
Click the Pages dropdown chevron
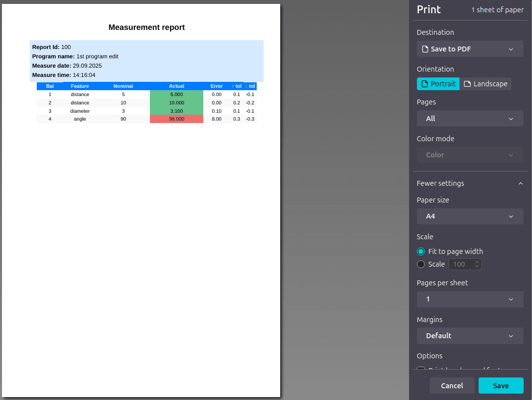point(511,118)
